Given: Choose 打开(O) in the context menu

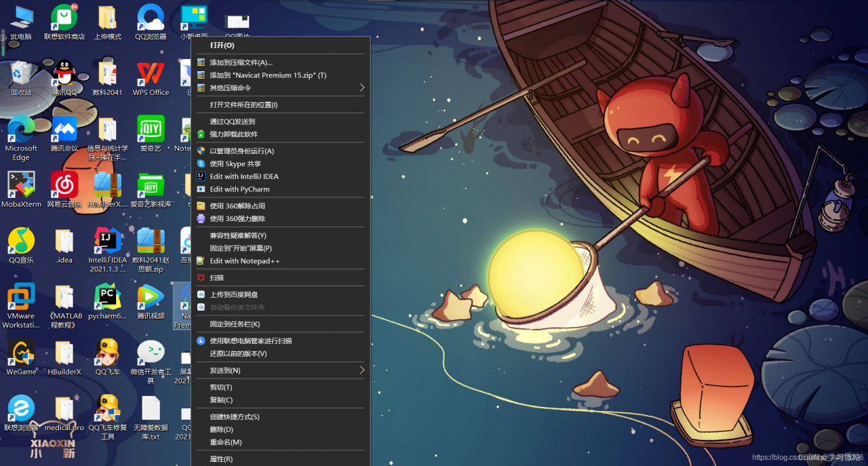Looking at the screenshot, I should [x=281, y=45].
